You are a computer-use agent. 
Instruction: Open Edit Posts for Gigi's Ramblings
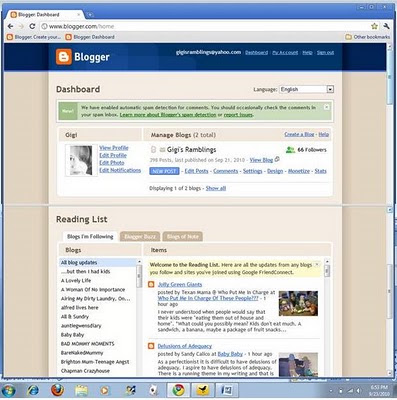[196, 171]
